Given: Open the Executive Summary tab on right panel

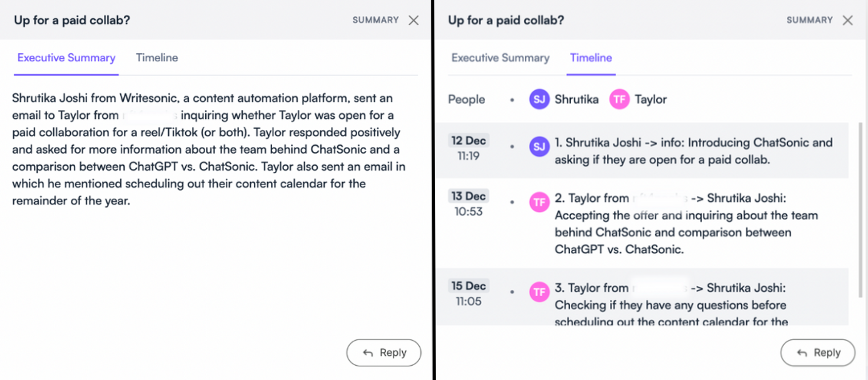Looking at the screenshot, I should (500, 57).
